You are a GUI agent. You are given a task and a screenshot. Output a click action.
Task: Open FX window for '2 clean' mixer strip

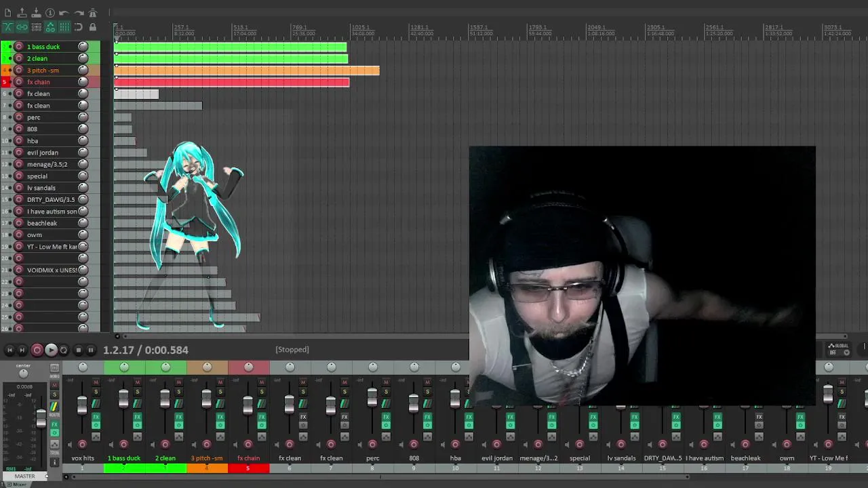[x=178, y=417]
